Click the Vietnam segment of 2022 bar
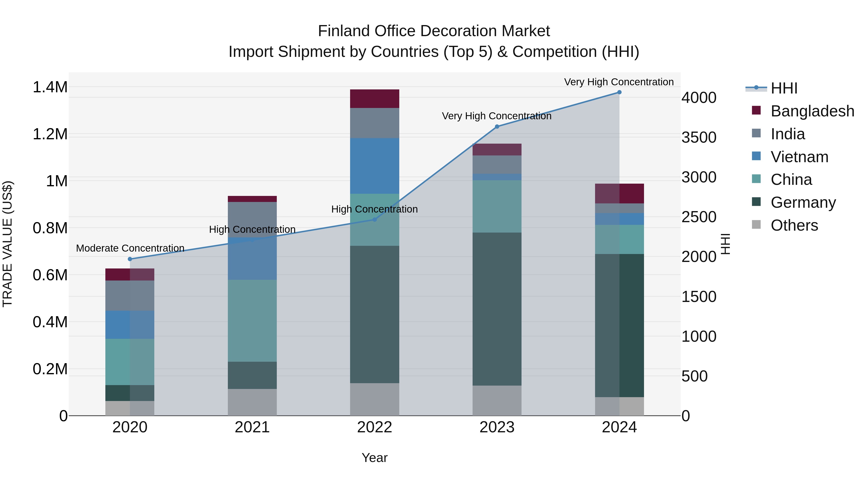Image resolution: width=868 pixels, height=488 pixels. (375, 166)
